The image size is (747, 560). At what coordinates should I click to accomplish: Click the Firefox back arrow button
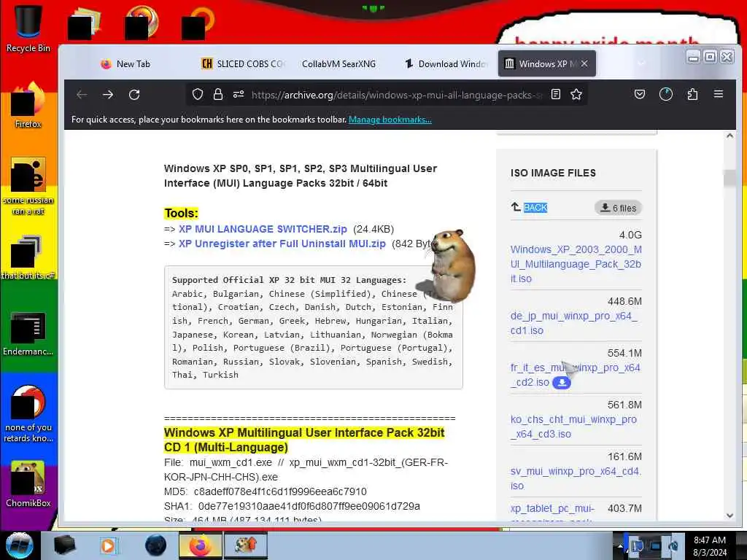click(82, 95)
